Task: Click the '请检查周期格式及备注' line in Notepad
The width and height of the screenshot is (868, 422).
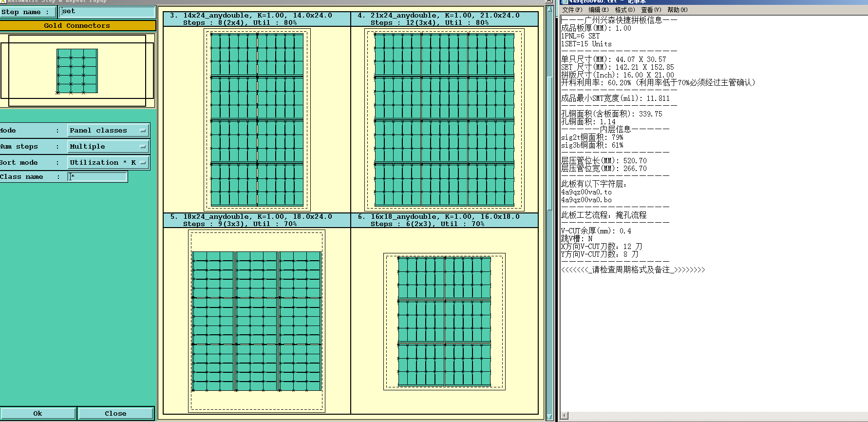Action: tap(633, 270)
